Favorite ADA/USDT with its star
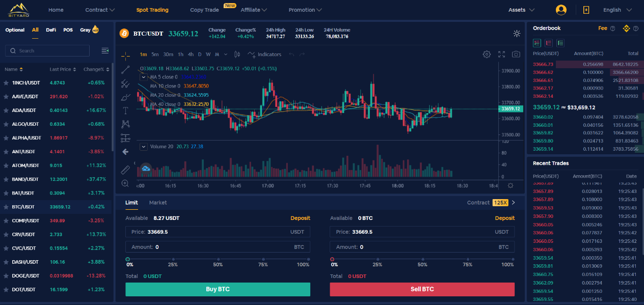This screenshot has width=644, height=305. (6, 110)
